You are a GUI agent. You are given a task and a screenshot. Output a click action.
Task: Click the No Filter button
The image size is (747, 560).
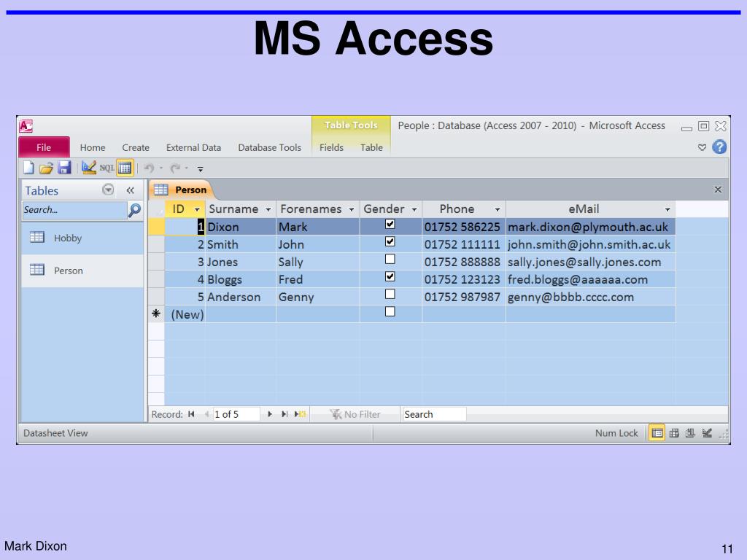(x=355, y=414)
